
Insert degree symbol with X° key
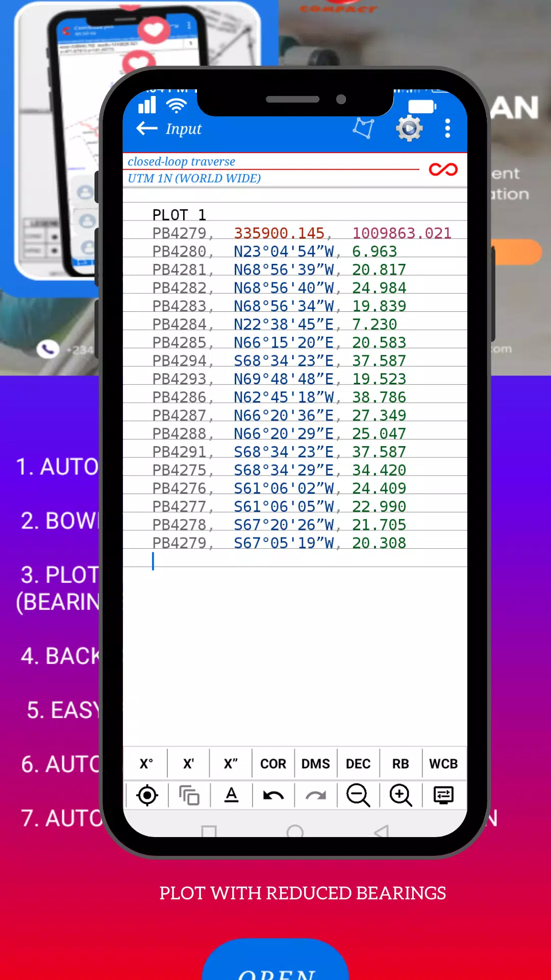pyautogui.click(x=146, y=764)
